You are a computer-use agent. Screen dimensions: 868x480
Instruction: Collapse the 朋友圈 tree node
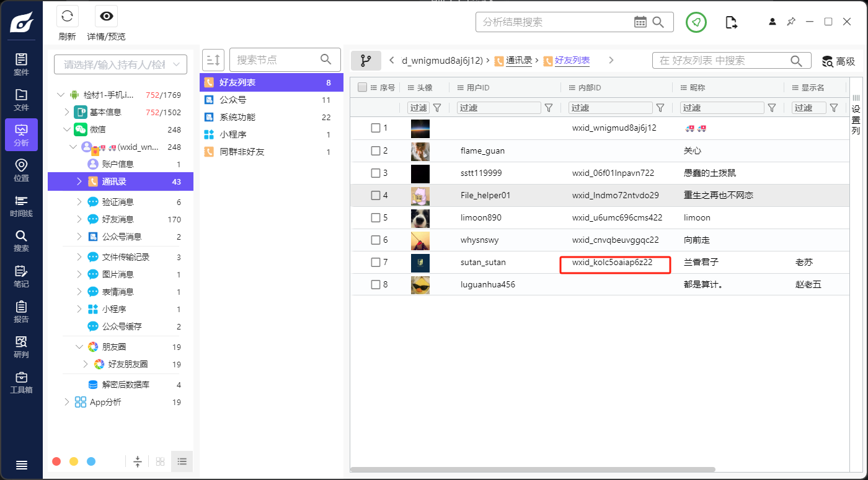pyautogui.click(x=79, y=347)
